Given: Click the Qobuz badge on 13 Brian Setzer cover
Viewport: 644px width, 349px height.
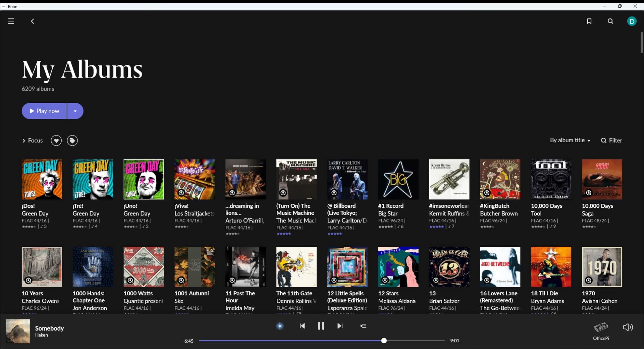Looking at the screenshot, I should click(x=436, y=280).
